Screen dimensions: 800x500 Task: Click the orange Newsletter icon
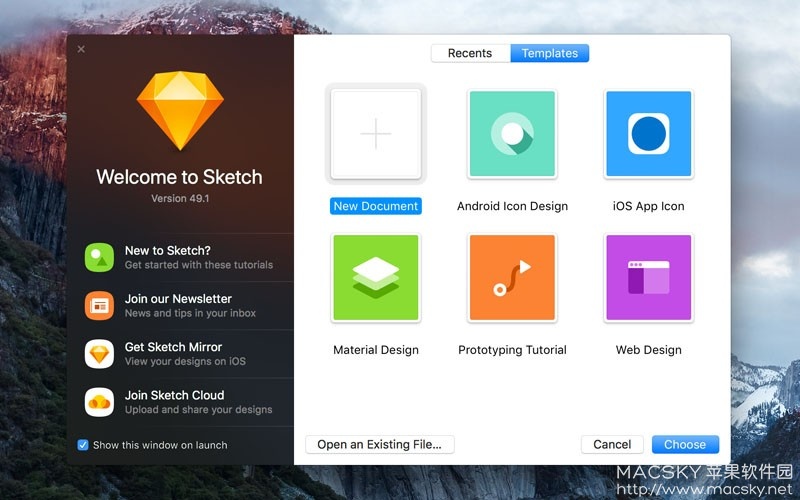(x=99, y=306)
